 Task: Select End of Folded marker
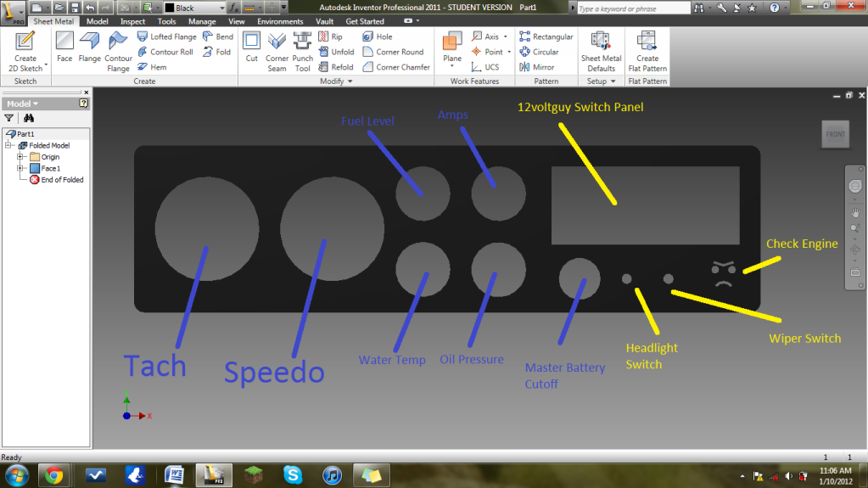point(57,179)
